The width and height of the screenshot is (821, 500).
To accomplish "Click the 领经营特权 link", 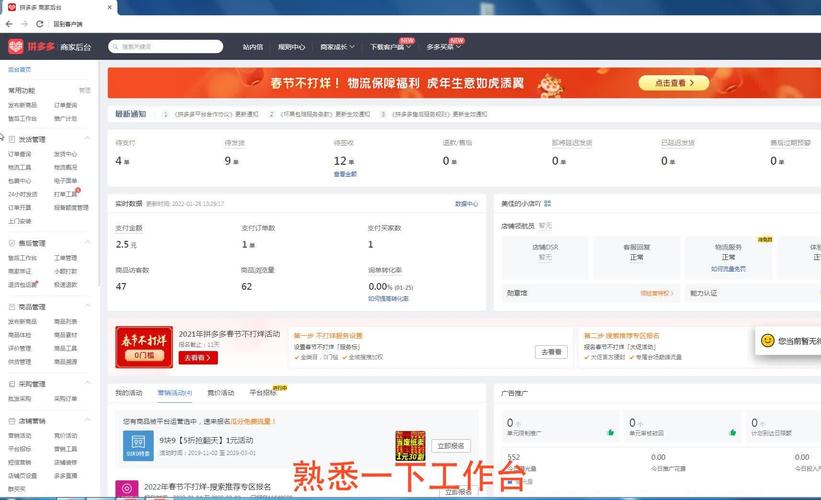I will pyautogui.click(x=657, y=293).
